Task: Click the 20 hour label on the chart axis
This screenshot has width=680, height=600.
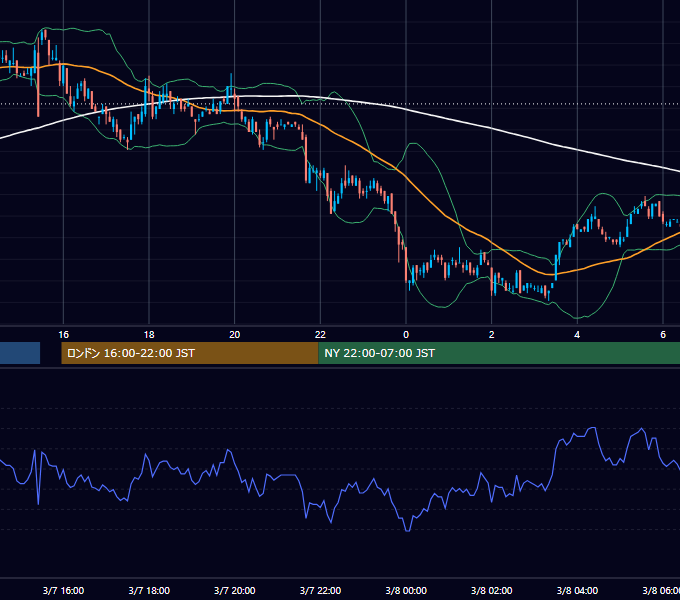Action: (x=235, y=334)
